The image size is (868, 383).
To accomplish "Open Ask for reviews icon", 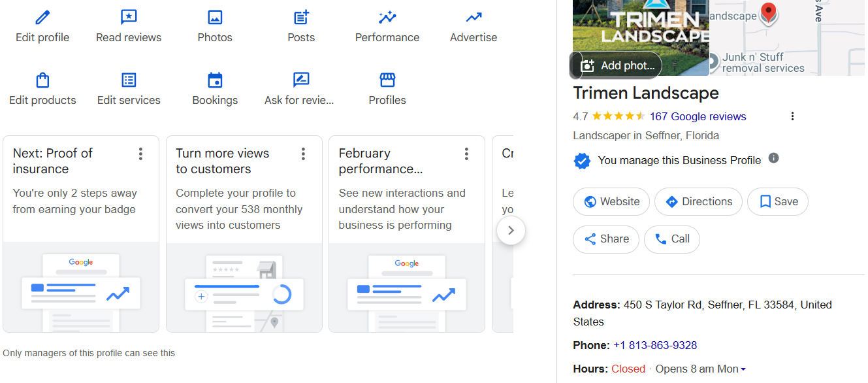I will tap(301, 80).
